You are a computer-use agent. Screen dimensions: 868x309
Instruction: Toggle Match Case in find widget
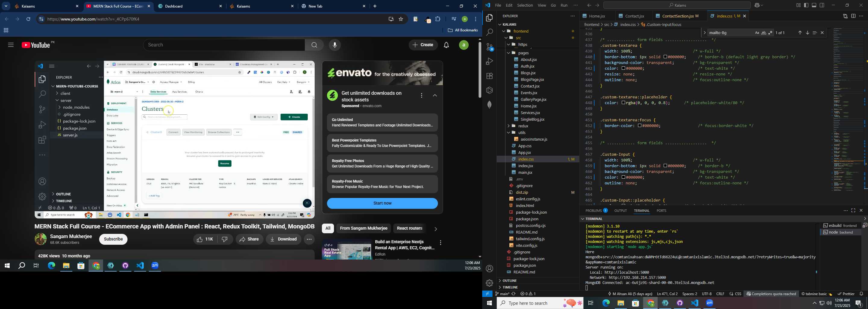757,33
